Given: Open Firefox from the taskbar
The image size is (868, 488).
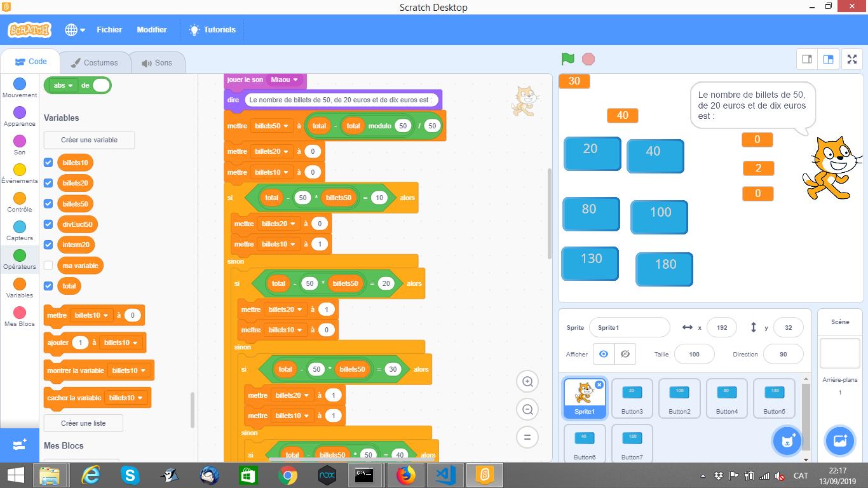Looking at the screenshot, I should coord(405,475).
